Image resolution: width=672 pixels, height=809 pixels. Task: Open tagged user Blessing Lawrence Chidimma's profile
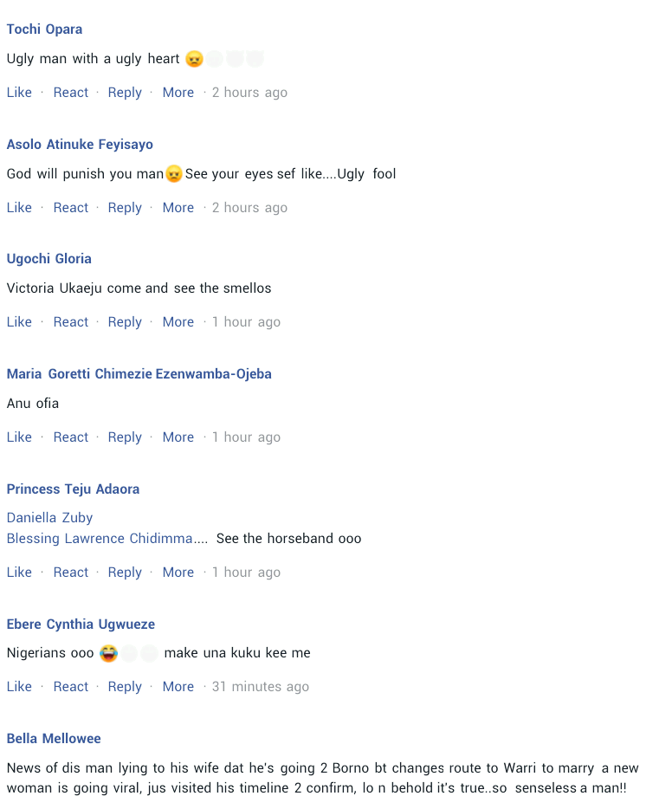click(x=100, y=539)
